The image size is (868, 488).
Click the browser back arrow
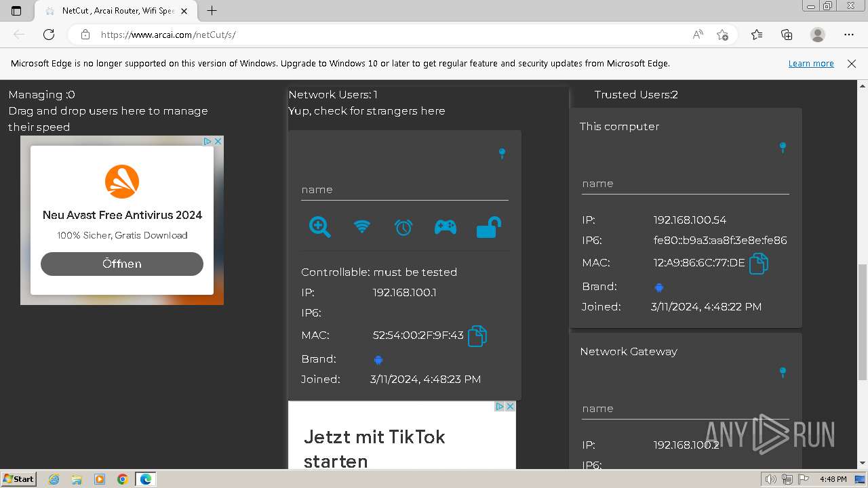(19, 35)
